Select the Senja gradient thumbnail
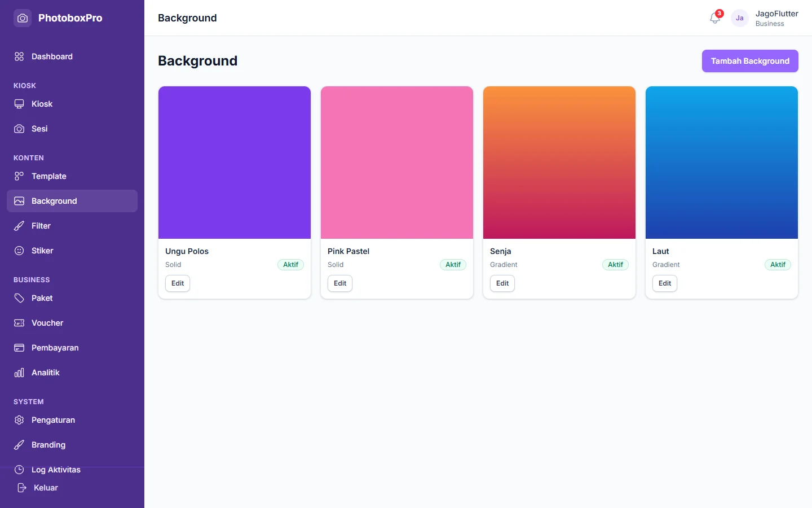The image size is (812, 508). point(559,163)
